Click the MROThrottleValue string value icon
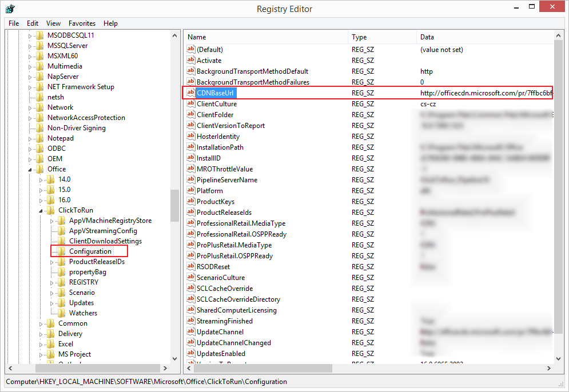 191,169
